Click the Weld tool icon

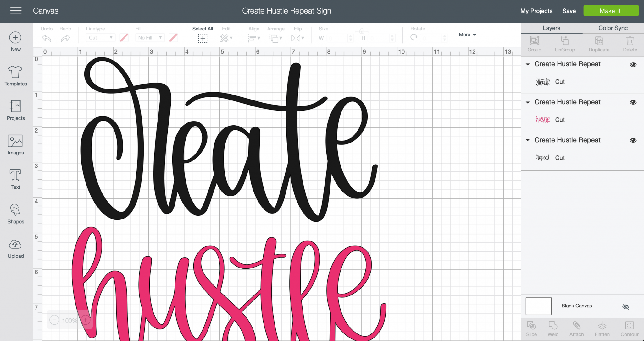[553, 326]
